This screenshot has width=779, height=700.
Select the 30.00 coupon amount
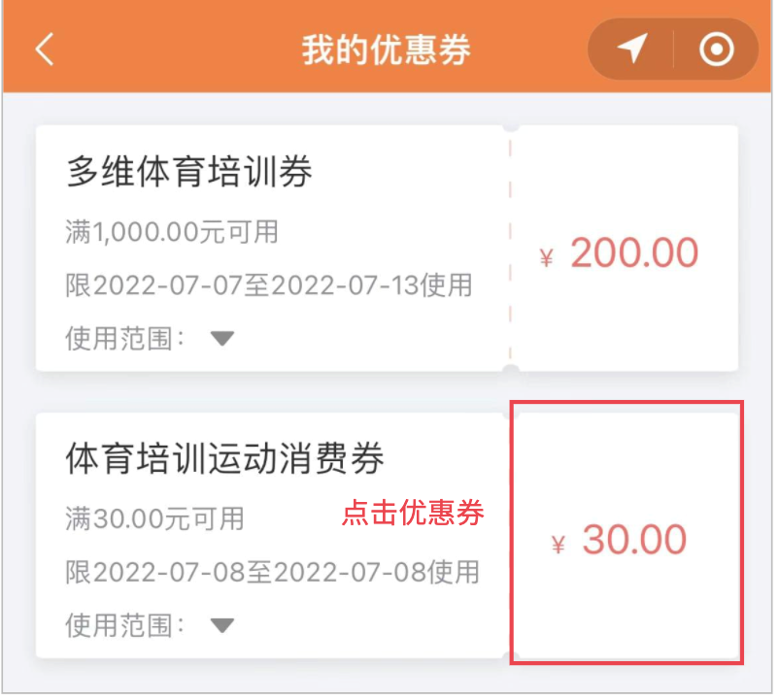coord(634,541)
